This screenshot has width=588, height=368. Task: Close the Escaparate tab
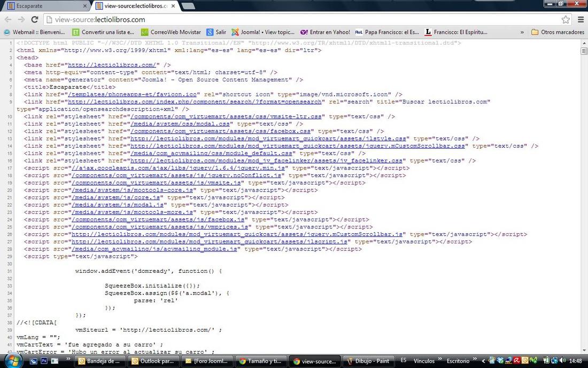click(85, 6)
